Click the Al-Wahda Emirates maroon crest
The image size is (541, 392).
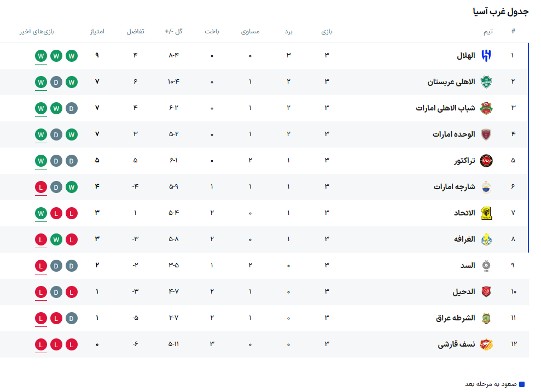[486, 134]
